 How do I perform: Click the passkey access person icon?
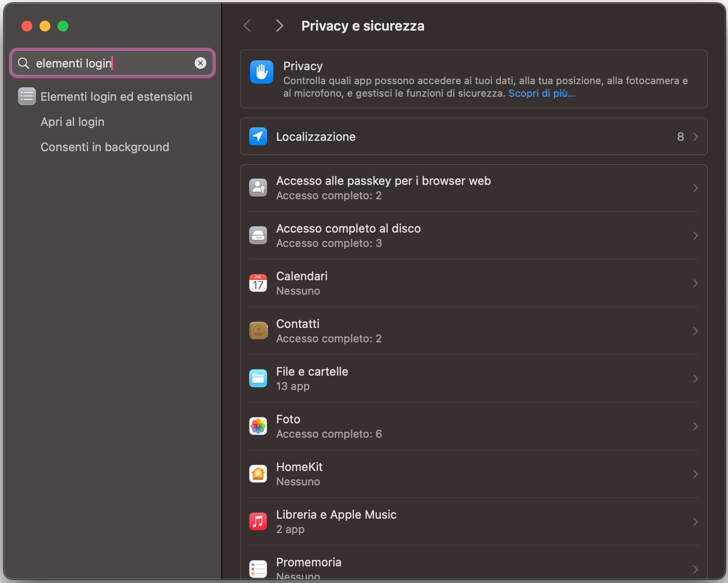[258, 188]
